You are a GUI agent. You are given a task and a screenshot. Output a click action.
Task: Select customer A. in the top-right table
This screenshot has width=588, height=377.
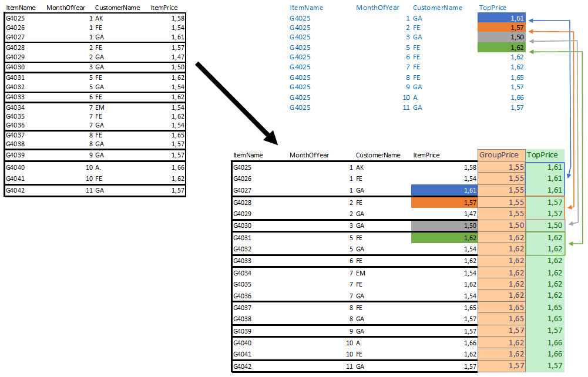[416, 97]
